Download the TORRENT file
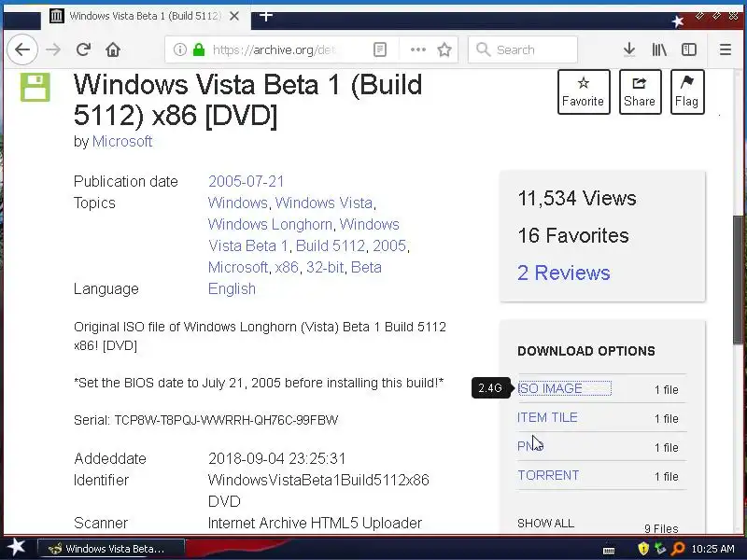The image size is (747, 560). click(x=548, y=475)
